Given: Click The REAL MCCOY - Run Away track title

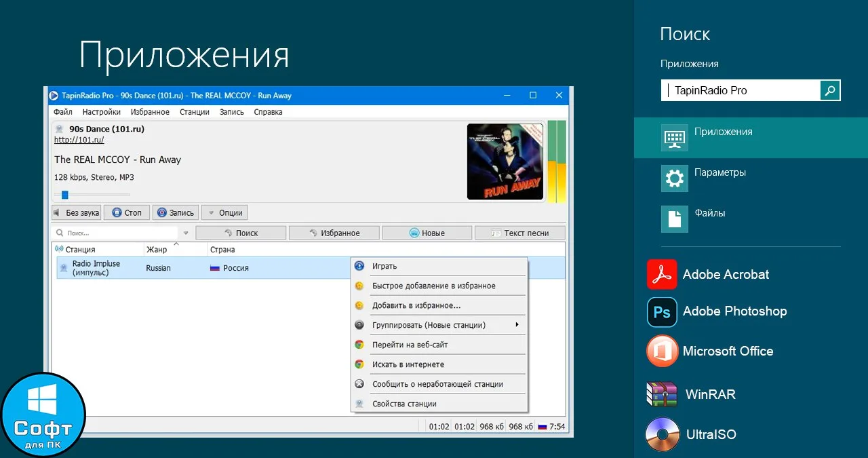Looking at the screenshot, I should point(118,159).
